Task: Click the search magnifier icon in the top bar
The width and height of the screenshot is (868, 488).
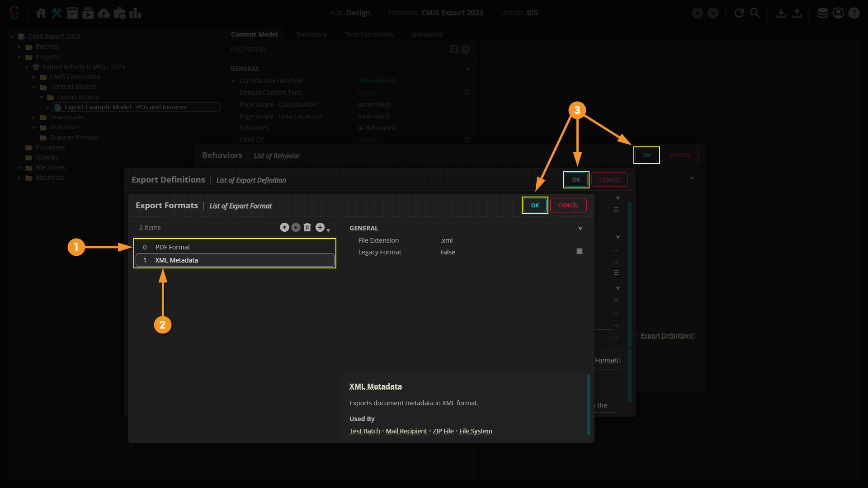Action: 755,13
